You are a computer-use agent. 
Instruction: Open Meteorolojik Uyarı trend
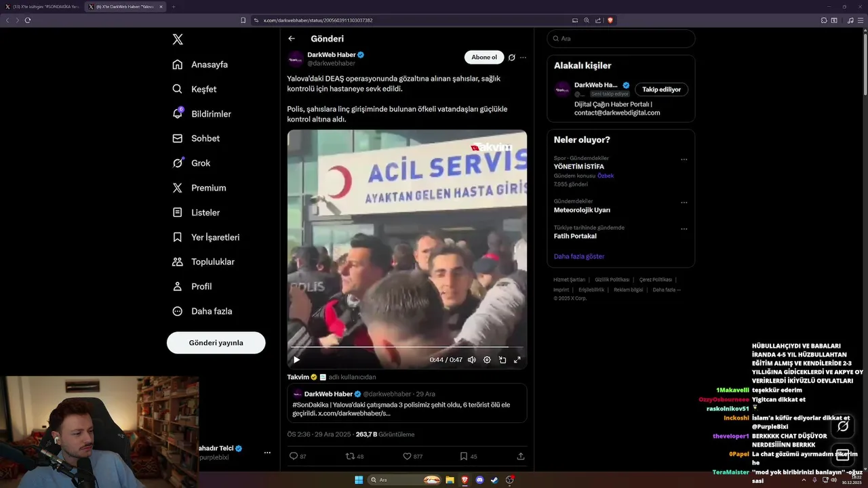point(582,210)
